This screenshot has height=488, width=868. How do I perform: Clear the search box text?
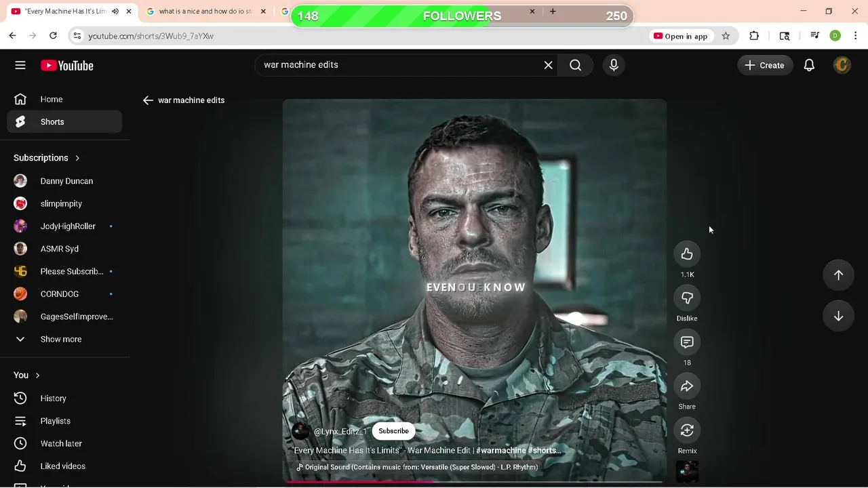[x=548, y=65]
